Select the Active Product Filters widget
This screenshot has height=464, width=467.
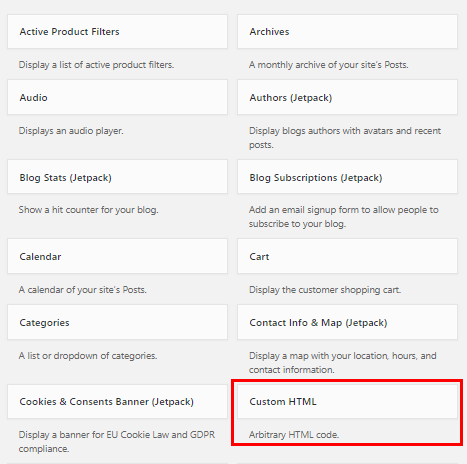tap(117, 32)
